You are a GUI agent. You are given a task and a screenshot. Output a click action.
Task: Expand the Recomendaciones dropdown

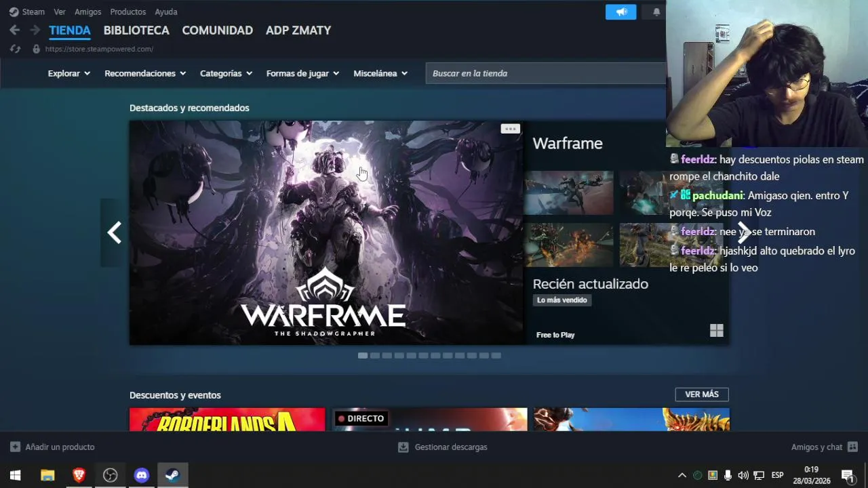coord(145,73)
